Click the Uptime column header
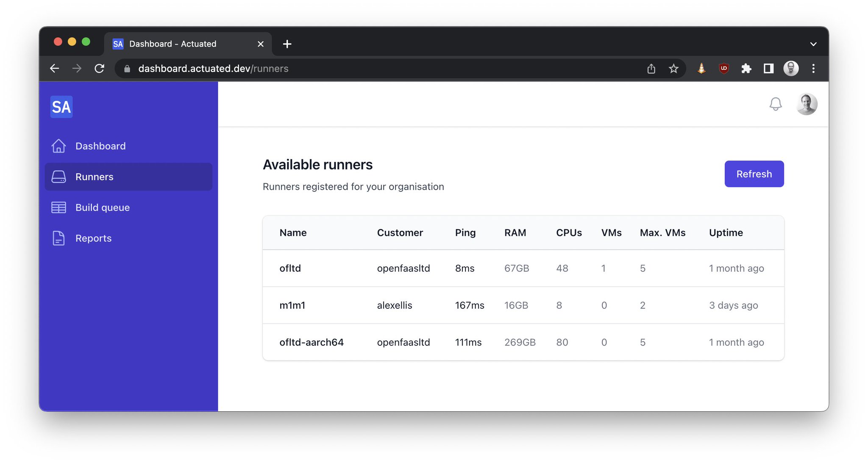The width and height of the screenshot is (868, 463). 726,233
